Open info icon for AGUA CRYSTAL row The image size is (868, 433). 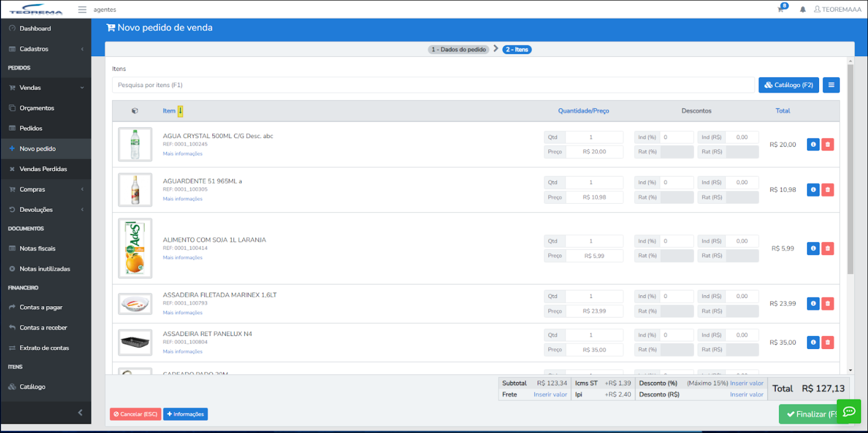(x=813, y=144)
